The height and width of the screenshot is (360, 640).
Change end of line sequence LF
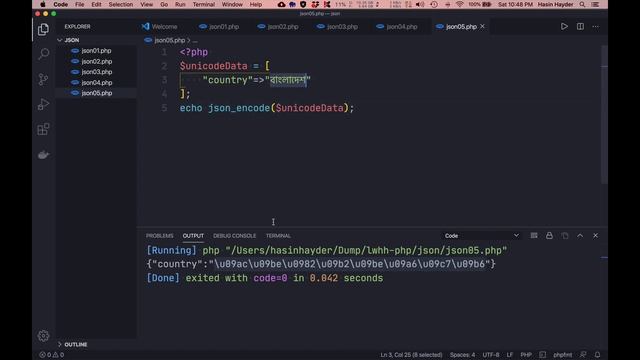510,355
